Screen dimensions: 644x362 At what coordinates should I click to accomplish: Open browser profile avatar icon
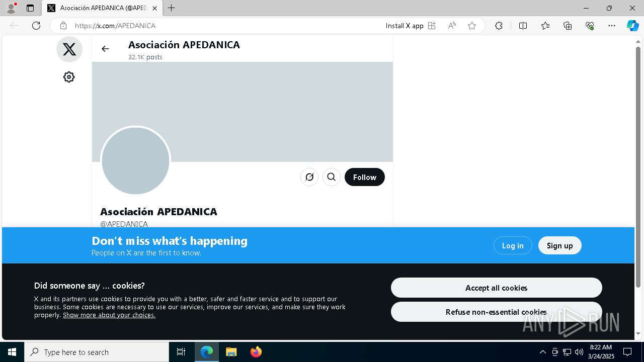[x=11, y=8]
